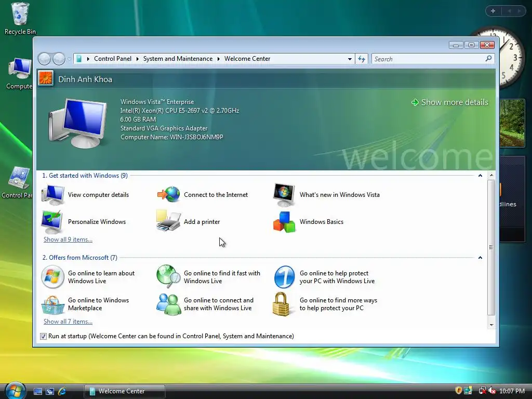The image size is (532, 399).
Task: Click the 1. Get started with Windows (9) heading
Action: [x=85, y=176]
